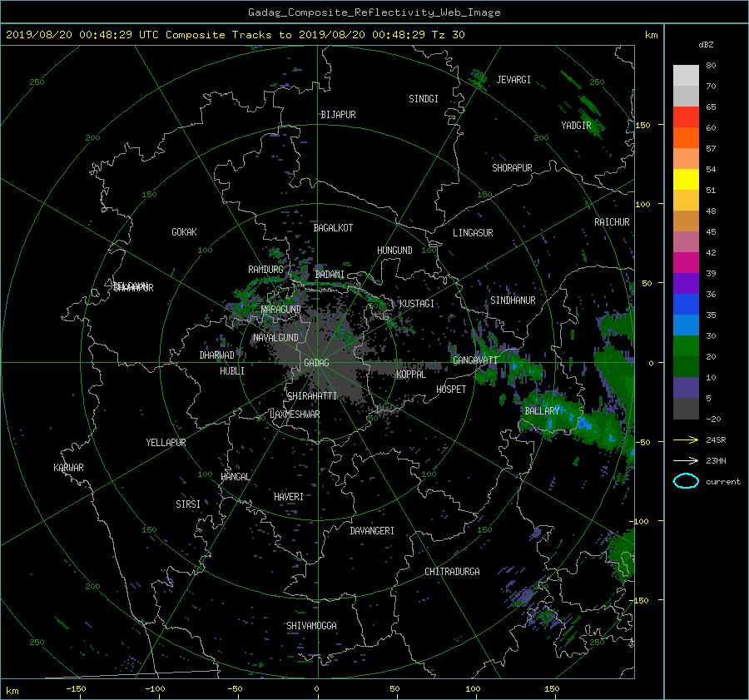Viewport: 749px width, 700px height.
Task: Select the magenta 42 dBZ legend swatch
Action: click(686, 262)
